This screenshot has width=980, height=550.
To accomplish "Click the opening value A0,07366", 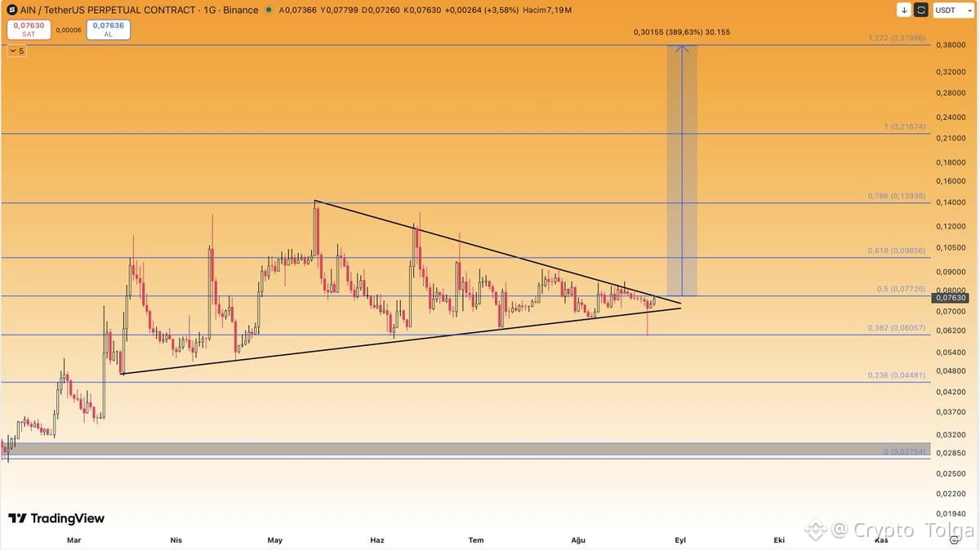I will [x=298, y=10].
